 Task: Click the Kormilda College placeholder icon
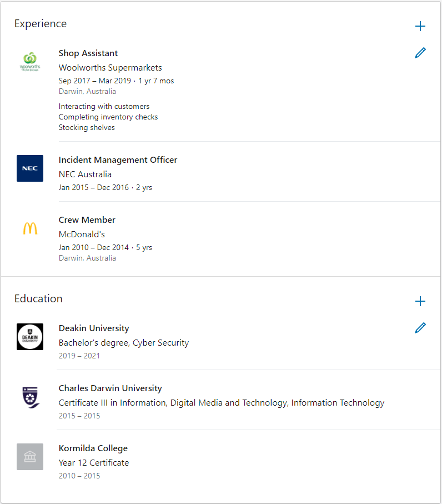(x=30, y=457)
